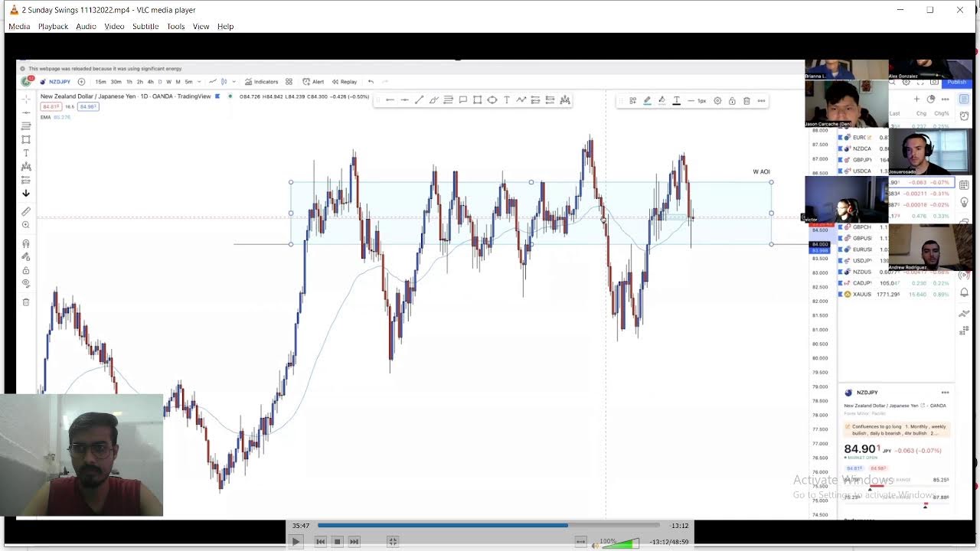The width and height of the screenshot is (980, 551).
Task: Click the undo arrow
Action: click(371, 82)
